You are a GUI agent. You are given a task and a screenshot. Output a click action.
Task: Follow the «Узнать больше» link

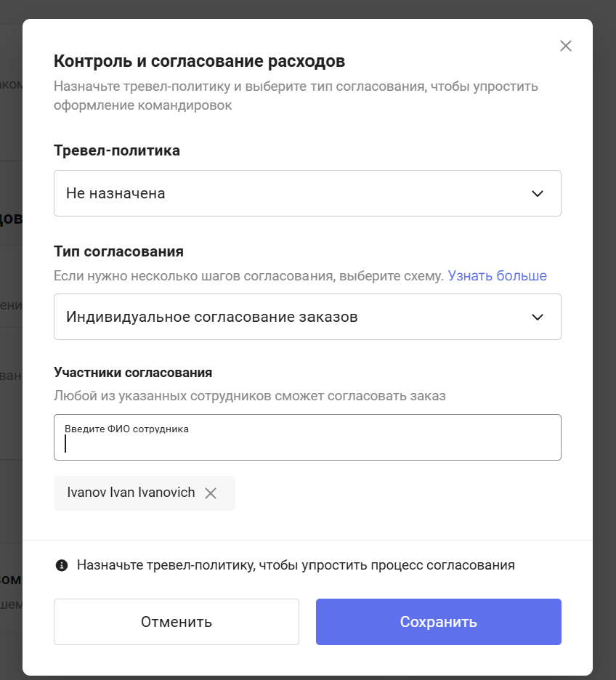(497, 276)
